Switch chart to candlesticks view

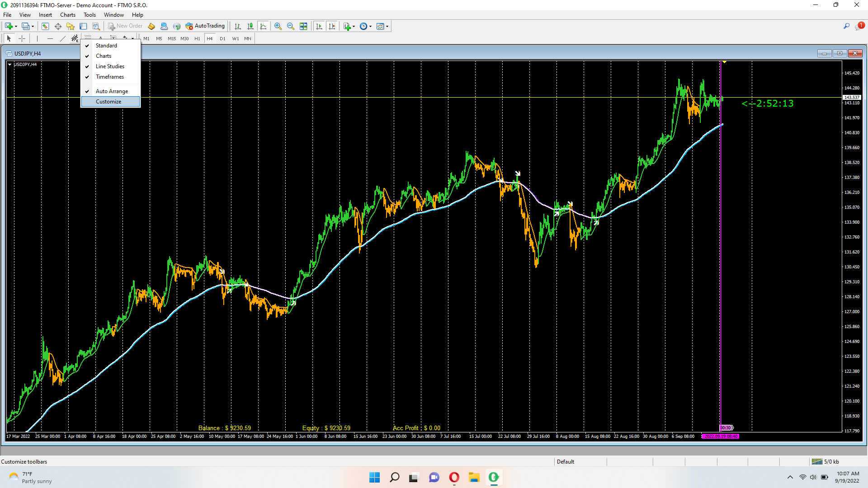pyautogui.click(x=250, y=26)
